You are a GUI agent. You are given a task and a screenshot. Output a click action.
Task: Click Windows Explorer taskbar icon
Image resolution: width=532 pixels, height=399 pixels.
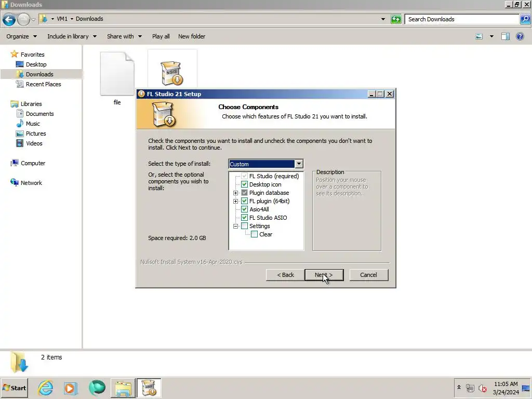click(123, 388)
